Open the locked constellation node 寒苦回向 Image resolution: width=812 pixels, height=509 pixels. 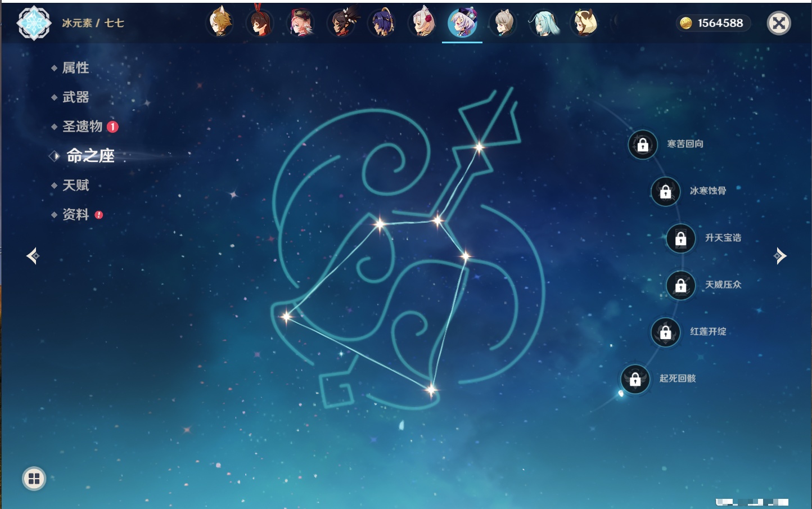point(643,145)
